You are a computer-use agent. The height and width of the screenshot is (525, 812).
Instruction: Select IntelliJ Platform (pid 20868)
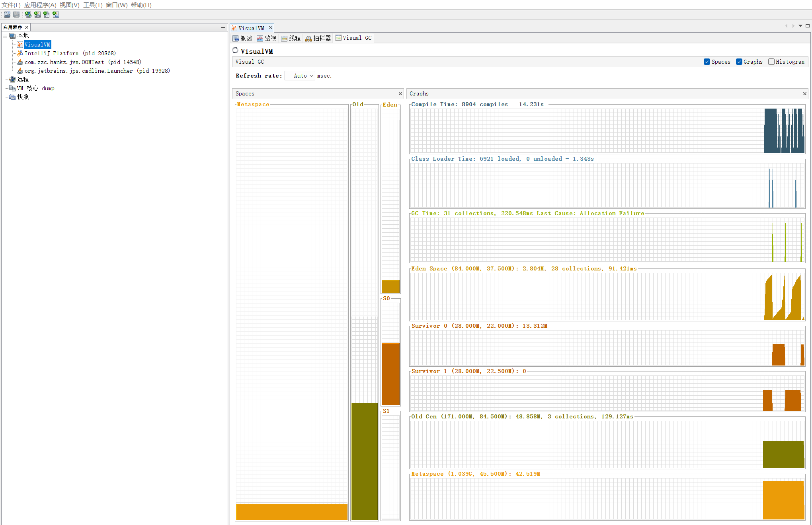tap(70, 53)
